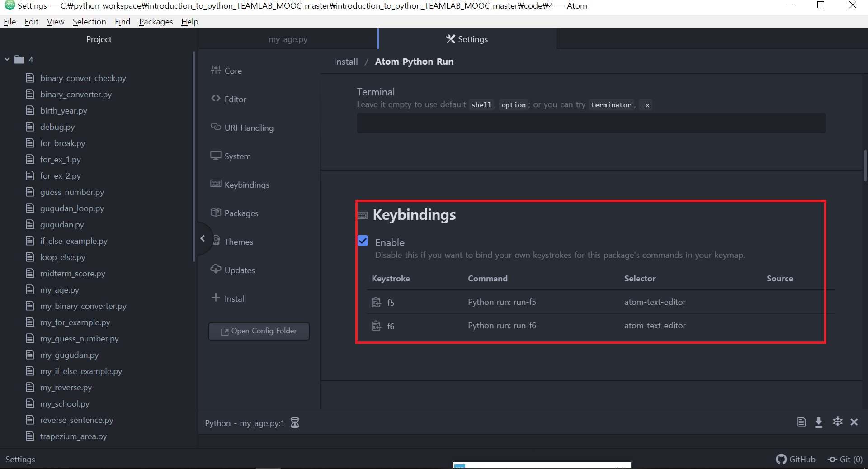Open for_ex_2.py file
868x469 pixels.
tap(61, 176)
